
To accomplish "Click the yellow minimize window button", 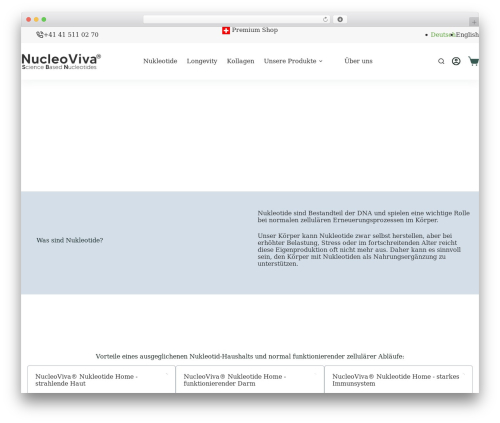I will point(36,19).
